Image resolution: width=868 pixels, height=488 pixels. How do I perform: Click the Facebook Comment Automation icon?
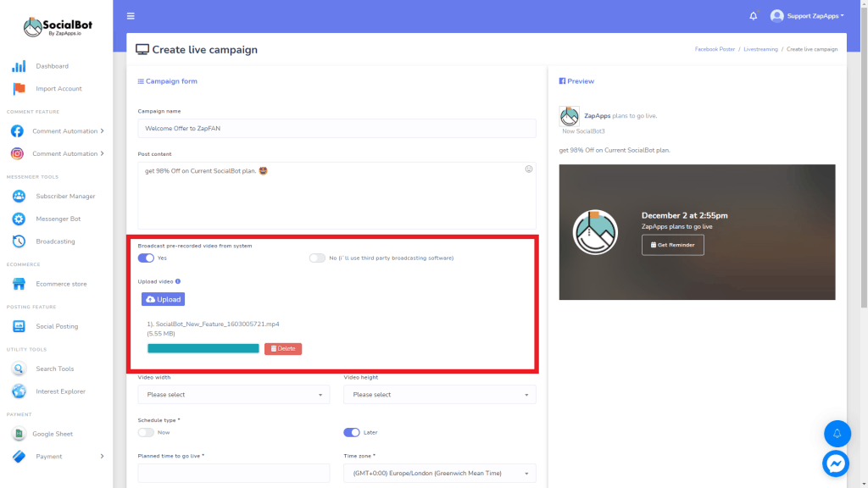click(17, 131)
